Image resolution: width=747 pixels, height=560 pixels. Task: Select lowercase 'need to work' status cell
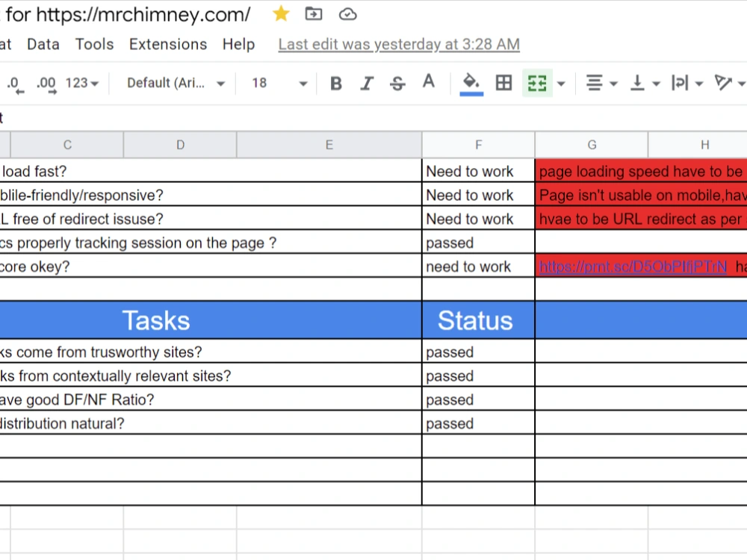[x=478, y=266]
